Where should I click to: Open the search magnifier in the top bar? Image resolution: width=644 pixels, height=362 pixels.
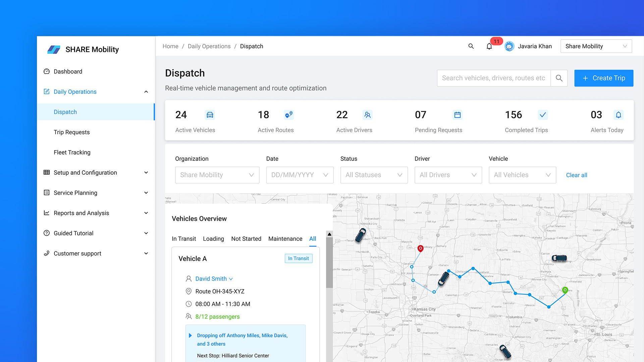pyautogui.click(x=471, y=46)
